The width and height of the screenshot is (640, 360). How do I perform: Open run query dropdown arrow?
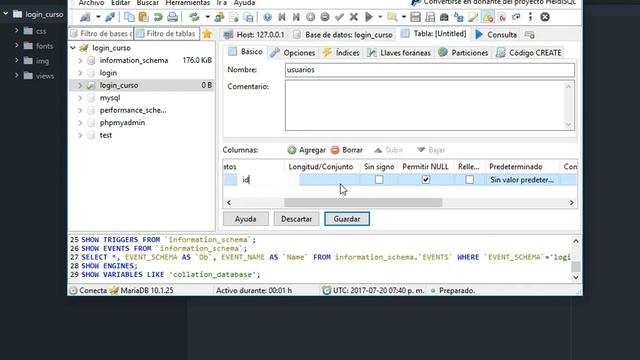[x=380, y=17]
